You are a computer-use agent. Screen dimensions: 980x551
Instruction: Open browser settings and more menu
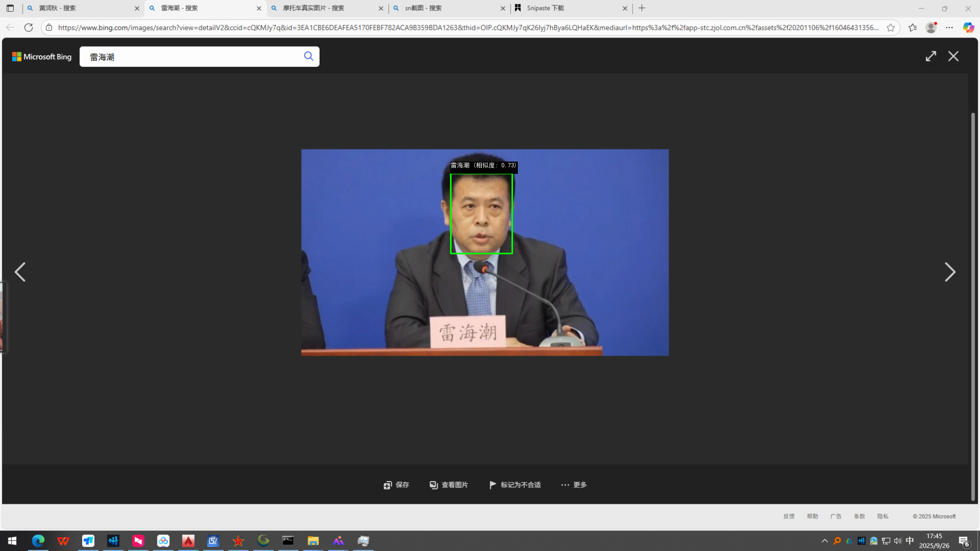[949, 28]
